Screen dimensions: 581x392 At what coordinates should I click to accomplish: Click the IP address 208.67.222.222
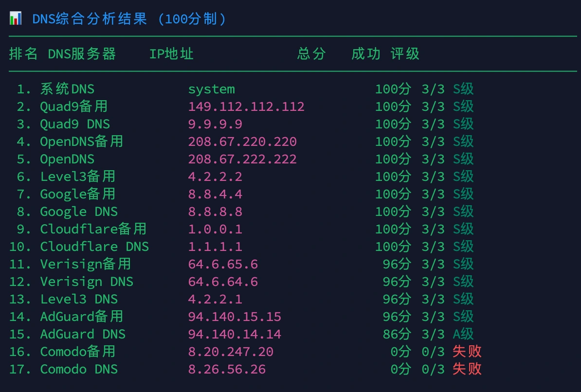[242, 160]
